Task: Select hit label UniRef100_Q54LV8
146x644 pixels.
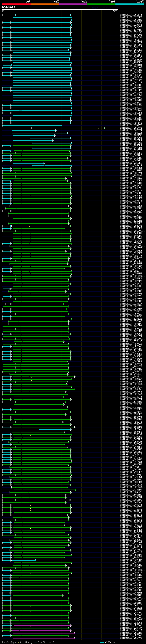Action: (131, 226)
